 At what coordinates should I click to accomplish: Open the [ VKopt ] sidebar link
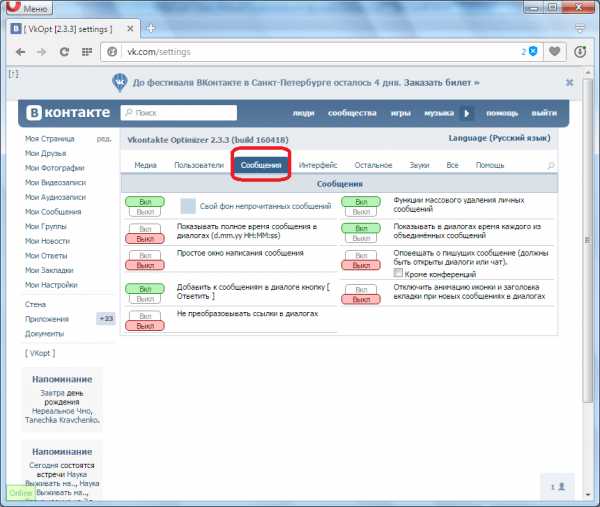[40, 353]
